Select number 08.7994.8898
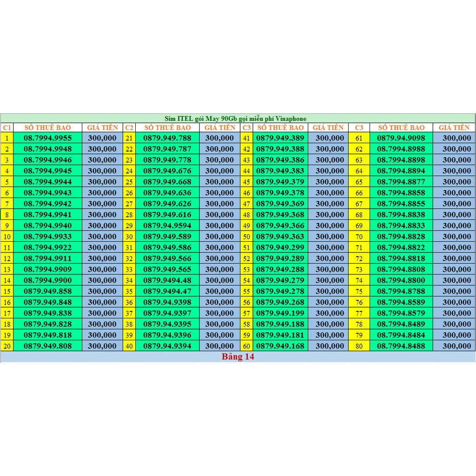The image size is (476, 476). pyautogui.click(x=401, y=160)
